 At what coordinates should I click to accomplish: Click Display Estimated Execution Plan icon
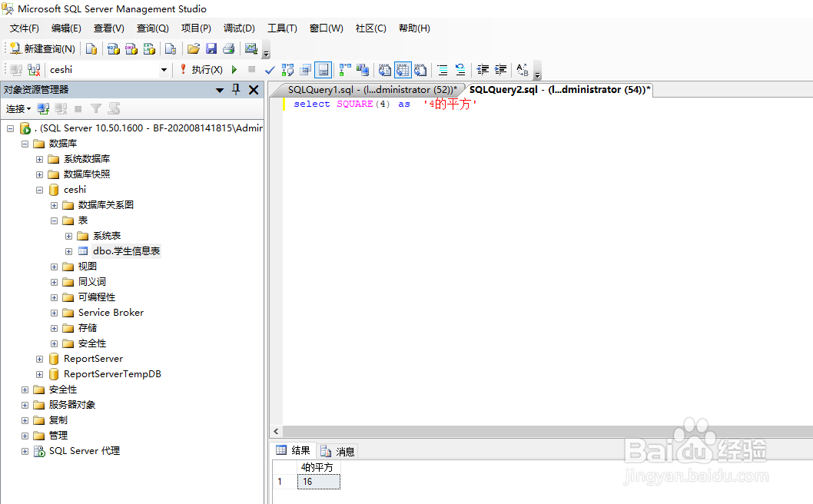click(x=287, y=69)
